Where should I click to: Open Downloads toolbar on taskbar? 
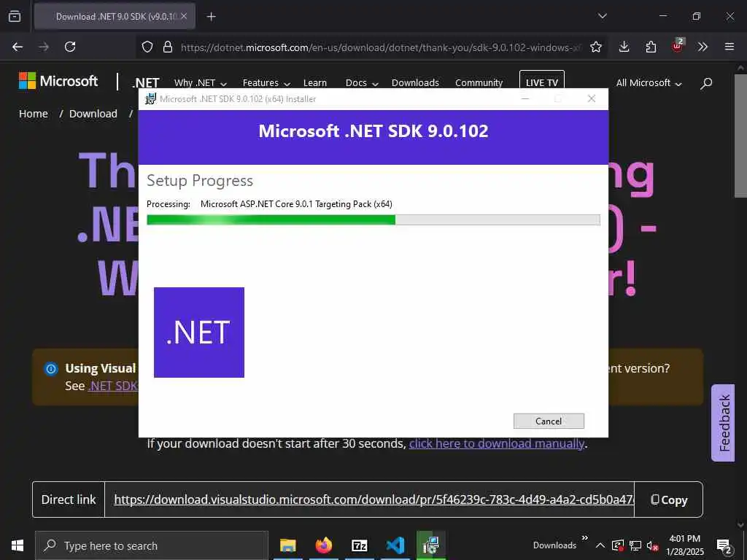pos(554,545)
